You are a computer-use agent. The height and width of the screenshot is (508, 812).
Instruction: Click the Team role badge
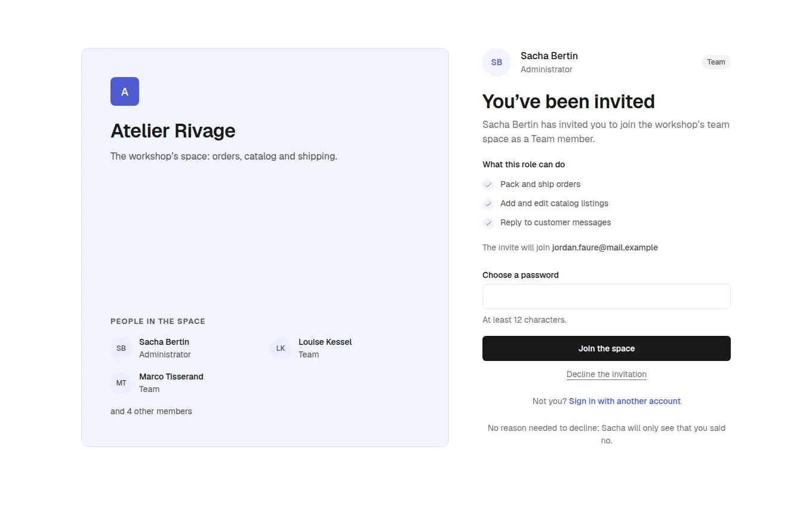(x=716, y=62)
